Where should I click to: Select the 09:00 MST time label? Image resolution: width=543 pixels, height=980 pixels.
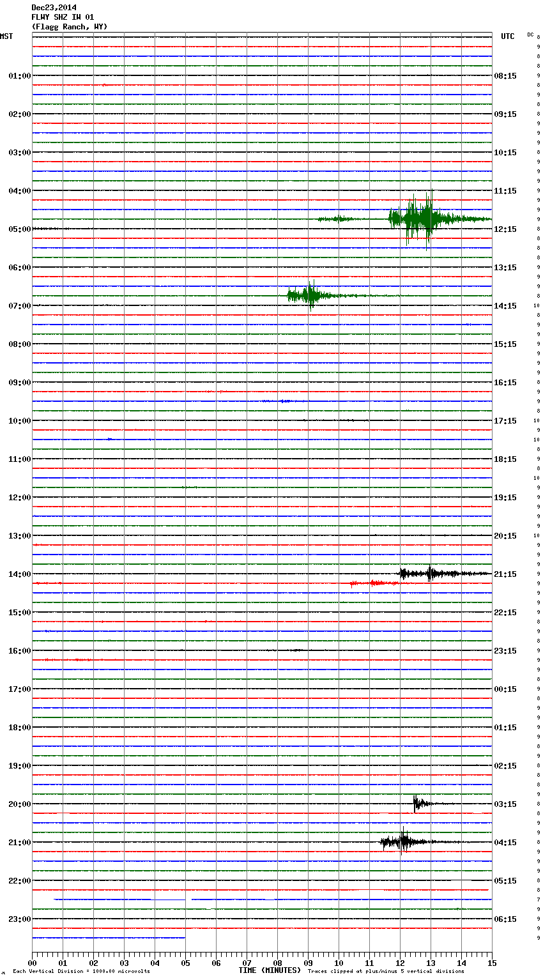19,383
